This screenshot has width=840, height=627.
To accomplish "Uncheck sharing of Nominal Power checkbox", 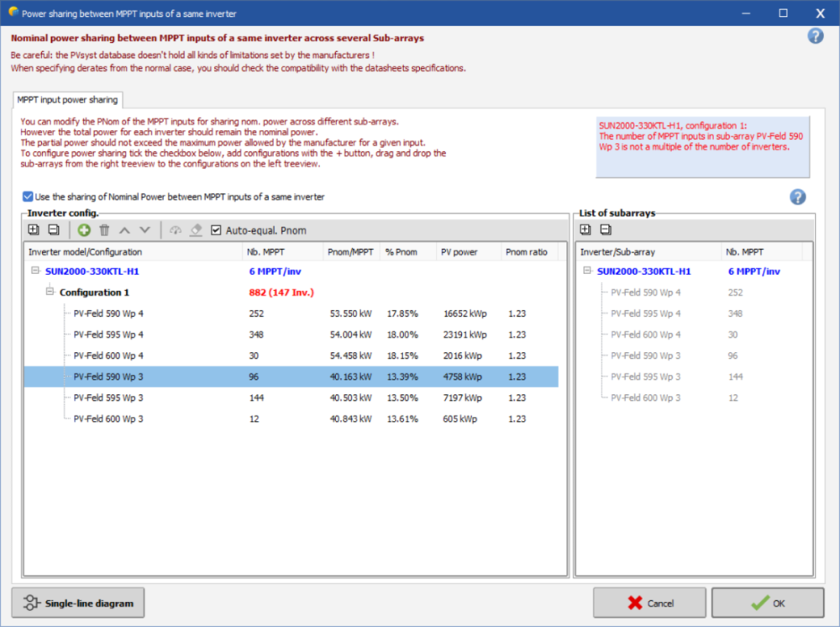I will pyautogui.click(x=29, y=197).
